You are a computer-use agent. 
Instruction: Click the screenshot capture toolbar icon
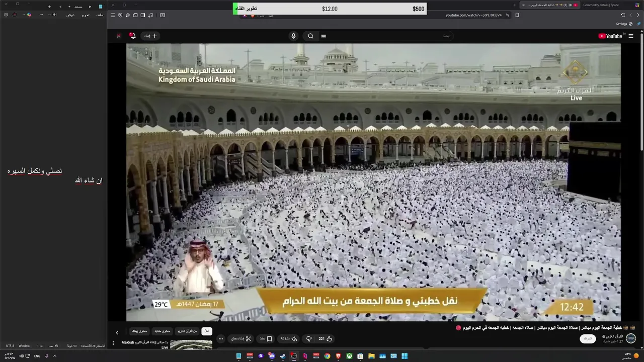click(163, 15)
